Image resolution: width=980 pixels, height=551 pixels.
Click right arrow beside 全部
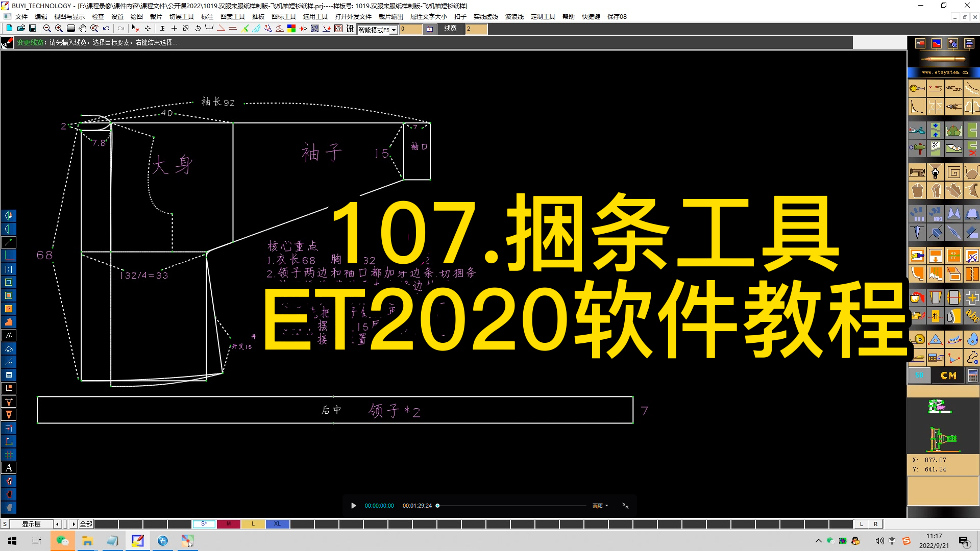point(73,524)
